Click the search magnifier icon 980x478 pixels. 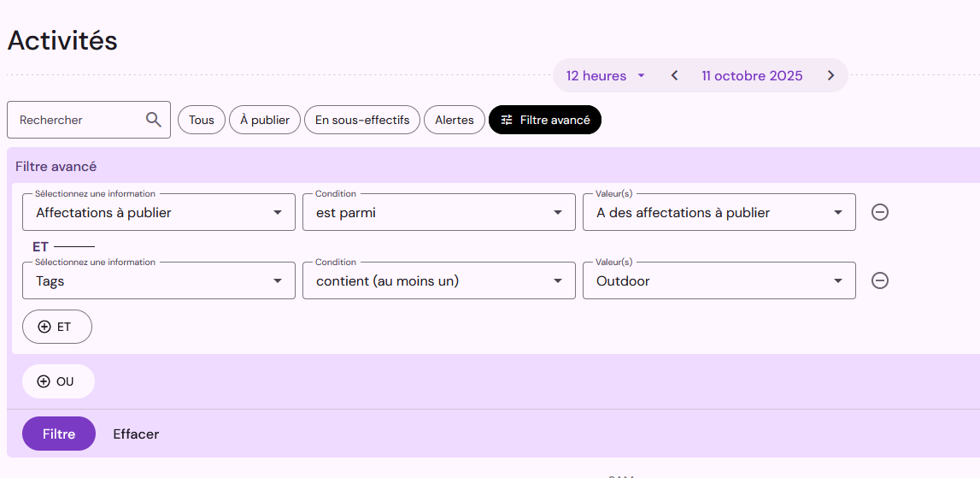pyautogui.click(x=153, y=120)
